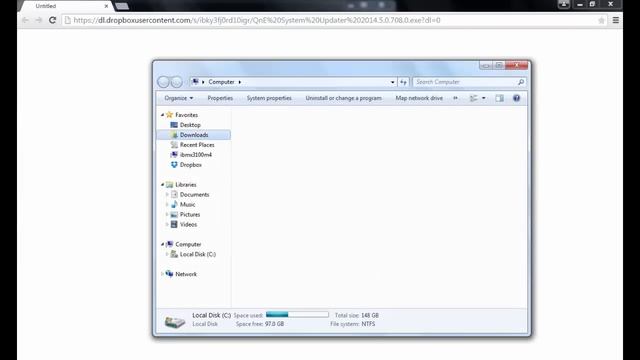Open the Chrome menu button
The width and height of the screenshot is (640, 360).
click(616, 20)
